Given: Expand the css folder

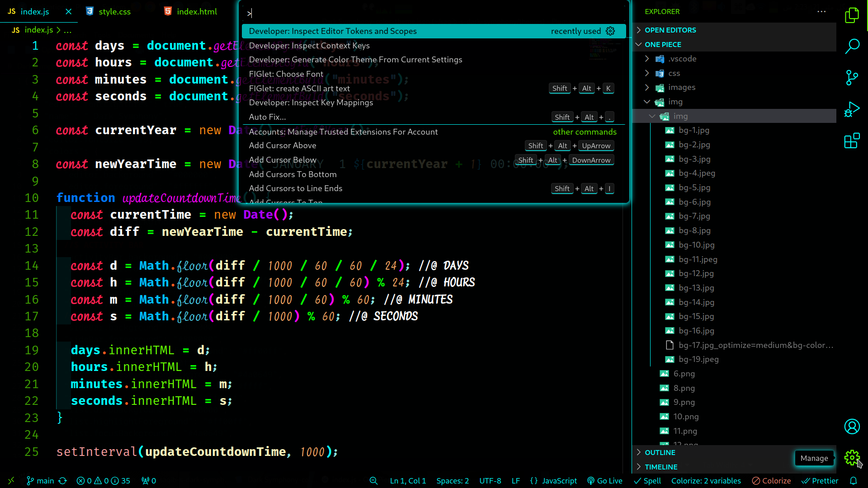Looking at the screenshot, I should [x=674, y=73].
